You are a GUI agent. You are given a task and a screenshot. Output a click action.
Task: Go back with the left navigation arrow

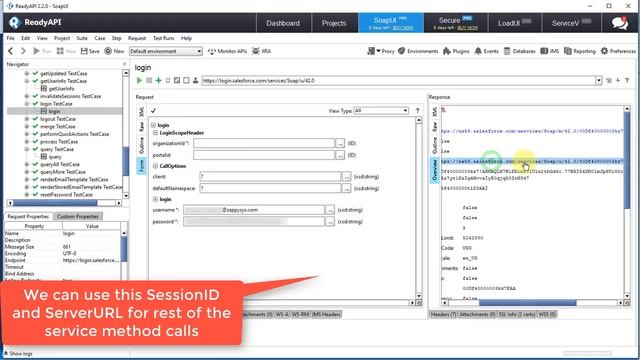click(11, 51)
